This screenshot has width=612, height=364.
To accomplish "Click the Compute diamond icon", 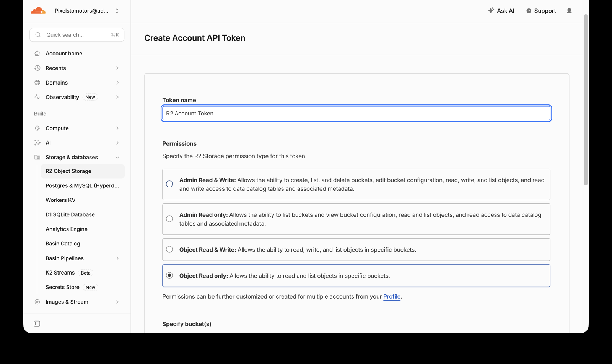I will tap(37, 128).
